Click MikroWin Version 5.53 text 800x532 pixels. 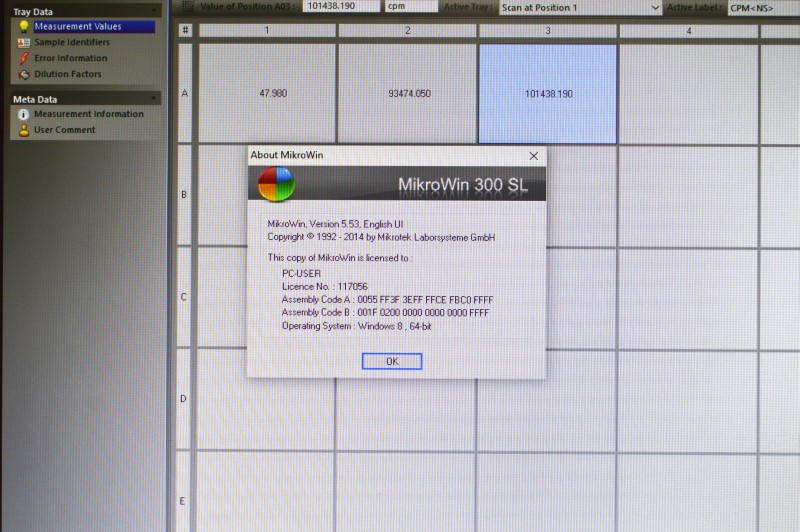pyautogui.click(x=335, y=224)
